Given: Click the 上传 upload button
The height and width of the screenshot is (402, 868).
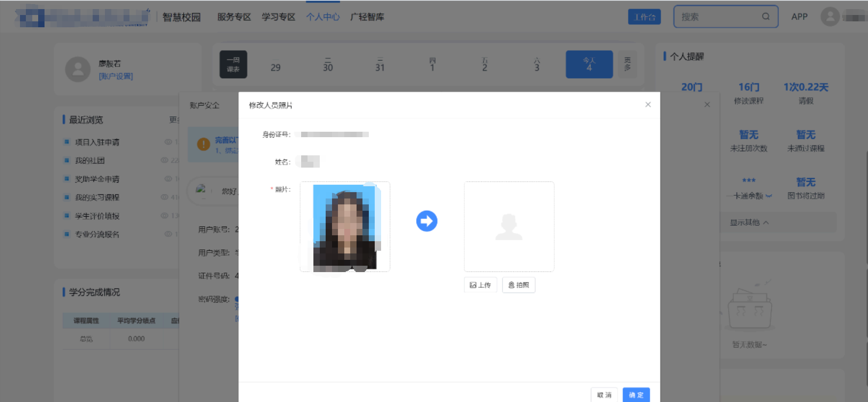Looking at the screenshot, I should tap(480, 285).
